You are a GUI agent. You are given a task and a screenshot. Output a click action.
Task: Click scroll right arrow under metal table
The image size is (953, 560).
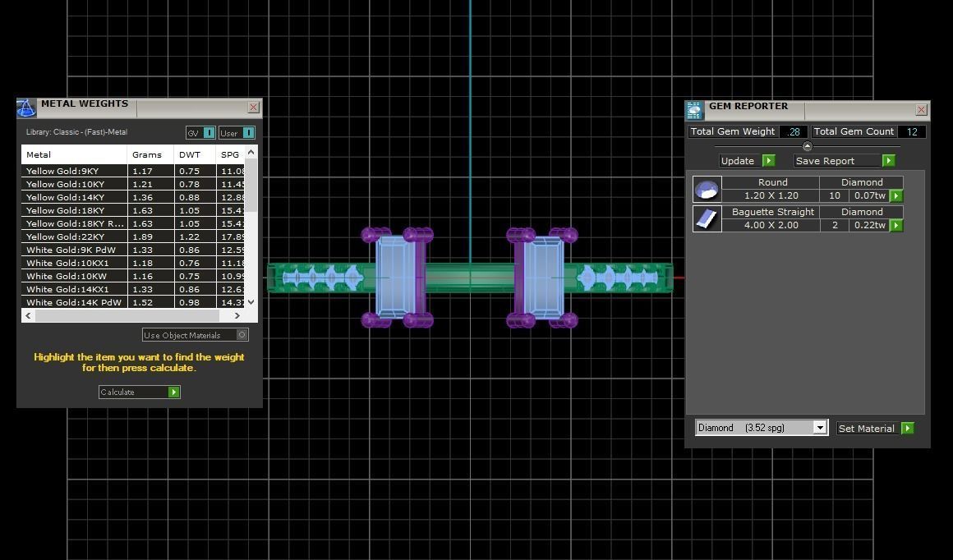[x=237, y=316]
